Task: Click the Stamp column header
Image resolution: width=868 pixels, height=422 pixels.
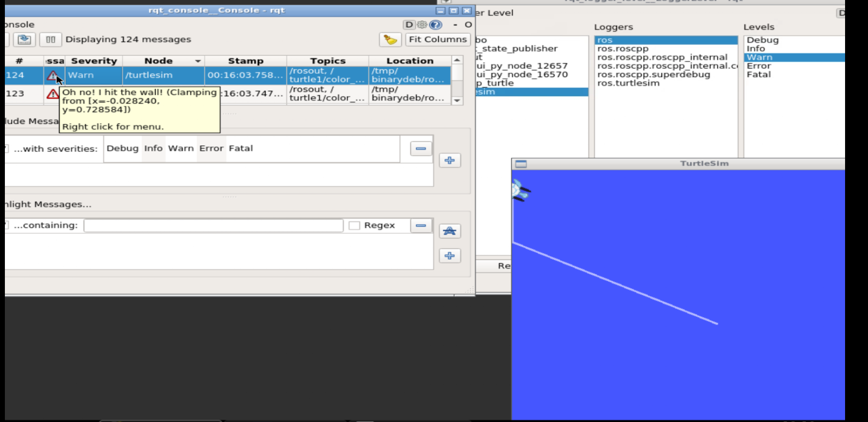Action: (x=245, y=61)
